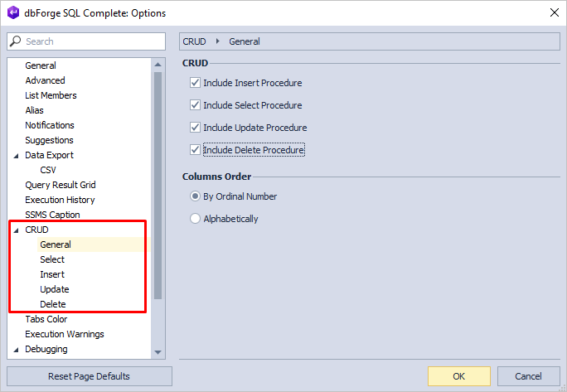Open the Alias options page
The width and height of the screenshot is (567, 392).
point(34,110)
